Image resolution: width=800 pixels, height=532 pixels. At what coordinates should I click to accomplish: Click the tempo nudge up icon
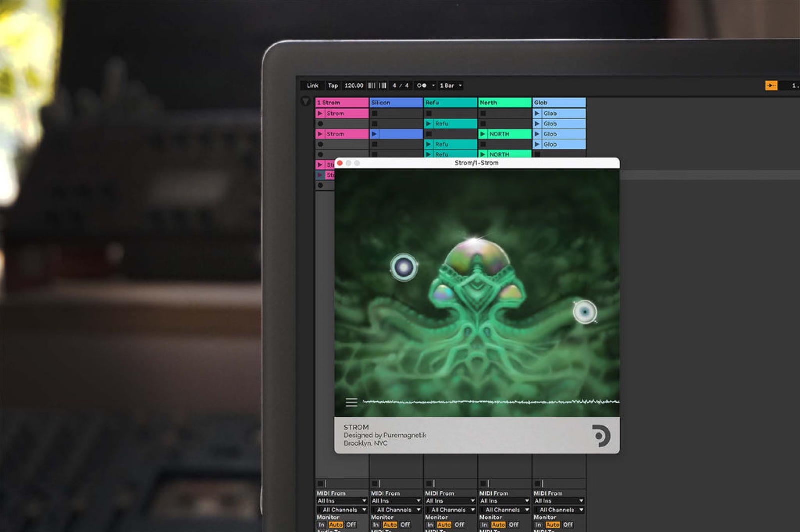pyautogui.click(x=383, y=86)
